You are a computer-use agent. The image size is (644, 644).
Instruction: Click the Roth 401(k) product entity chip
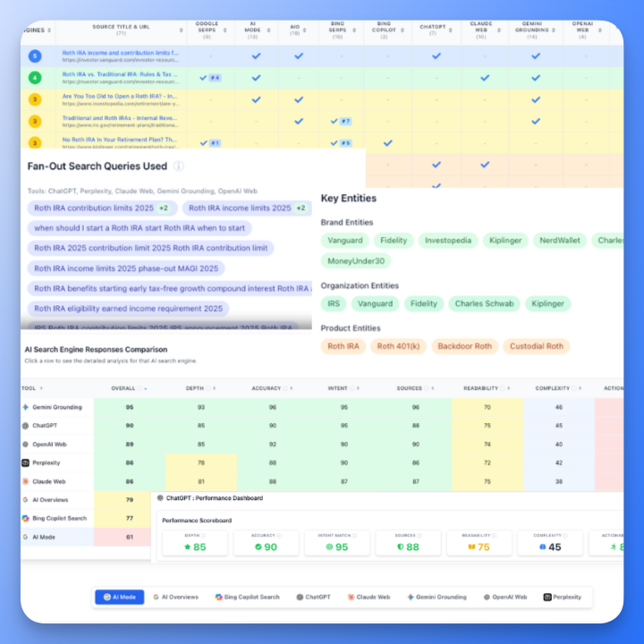click(398, 347)
